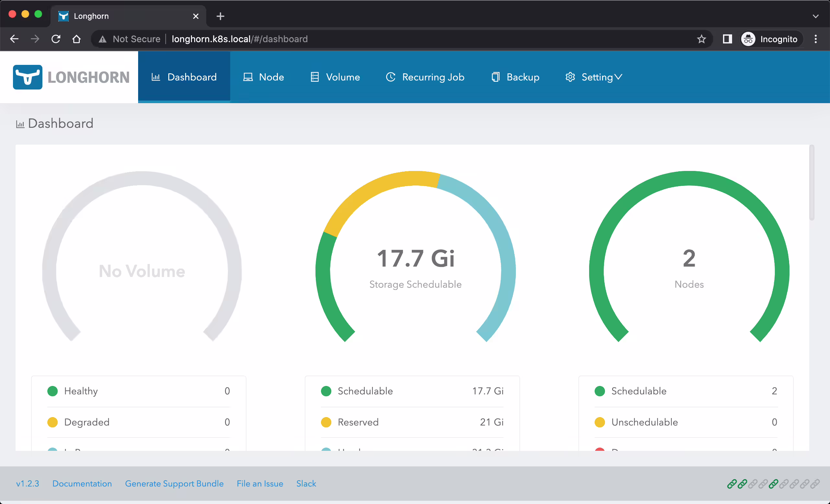Viewport: 830px width, 504px height.
Task: Open the side panel icon beside Incognito
Action: 727,39
